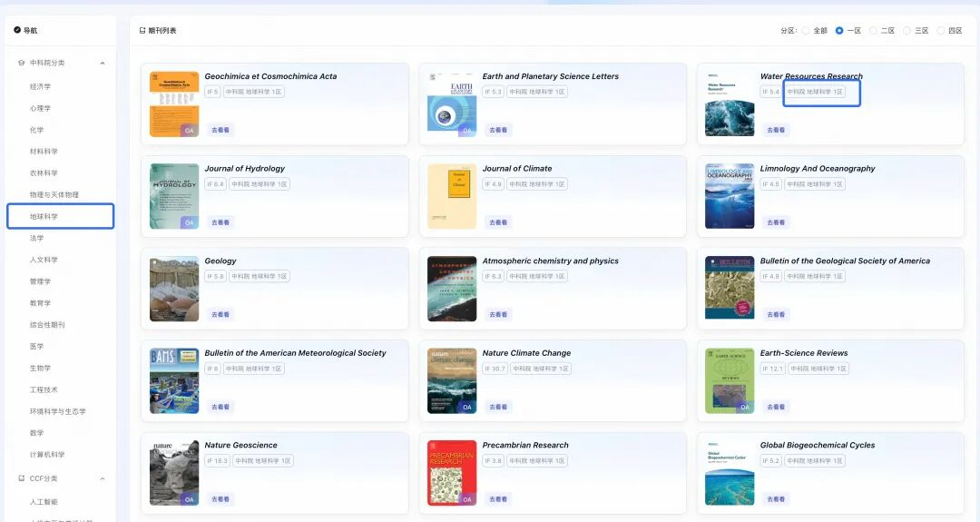Click the Journal of Hydrology title
The width and height of the screenshot is (980, 522).
click(x=244, y=168)
